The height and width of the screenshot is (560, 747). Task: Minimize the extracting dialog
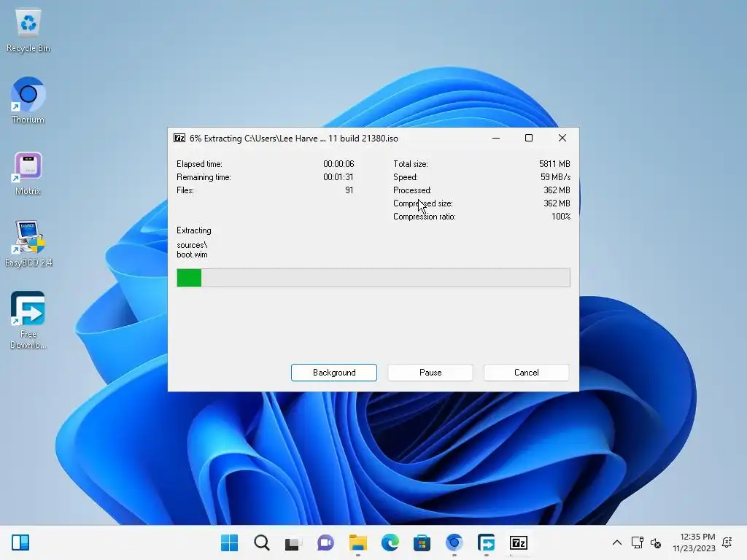(496, 138)
